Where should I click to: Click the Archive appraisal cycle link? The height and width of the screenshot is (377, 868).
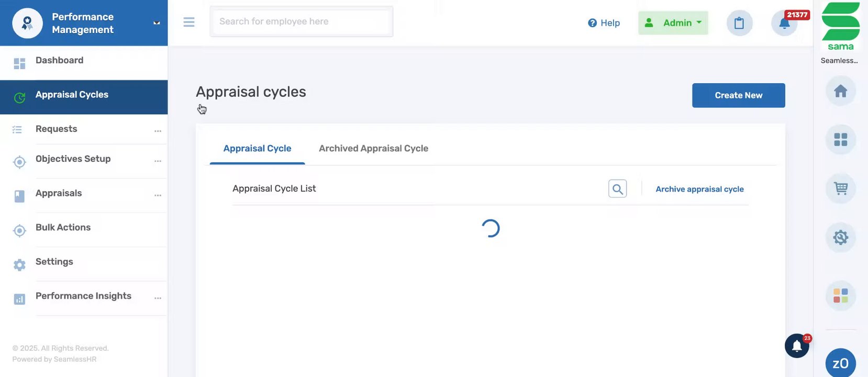[699, 189]
